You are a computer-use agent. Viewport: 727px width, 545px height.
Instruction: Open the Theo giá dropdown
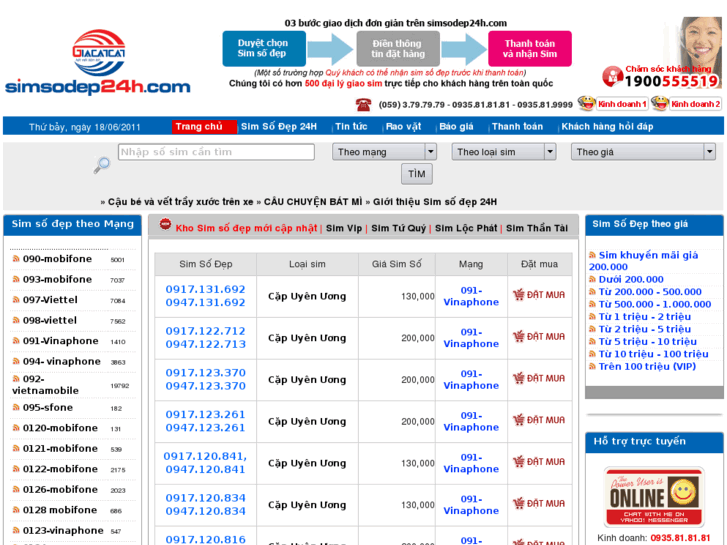coord(643,152)
